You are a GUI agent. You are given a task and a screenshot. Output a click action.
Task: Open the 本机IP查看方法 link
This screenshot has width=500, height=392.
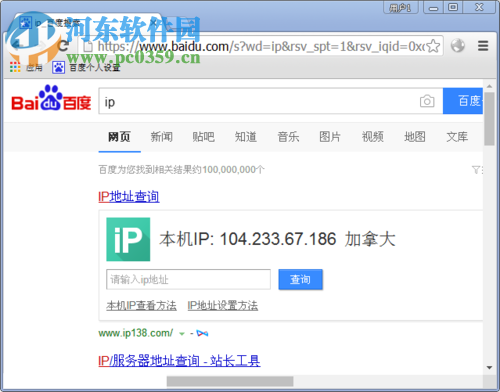click(x=141, y=305)
